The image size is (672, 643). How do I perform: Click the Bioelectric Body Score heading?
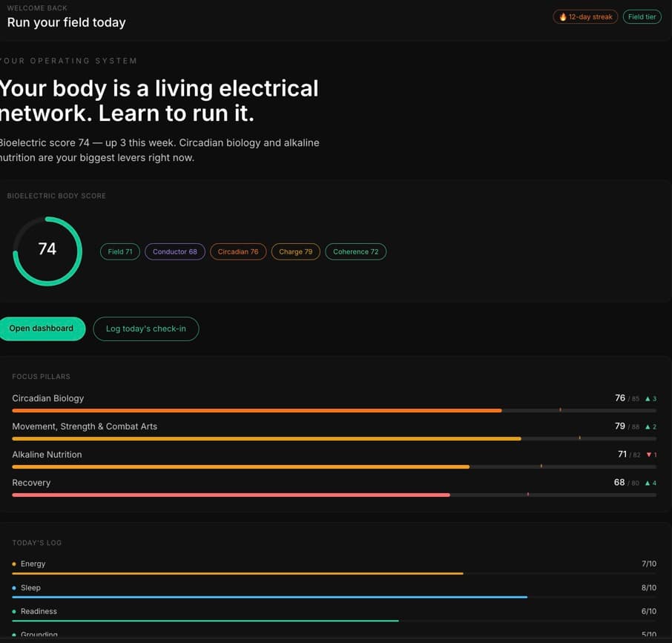56,196
